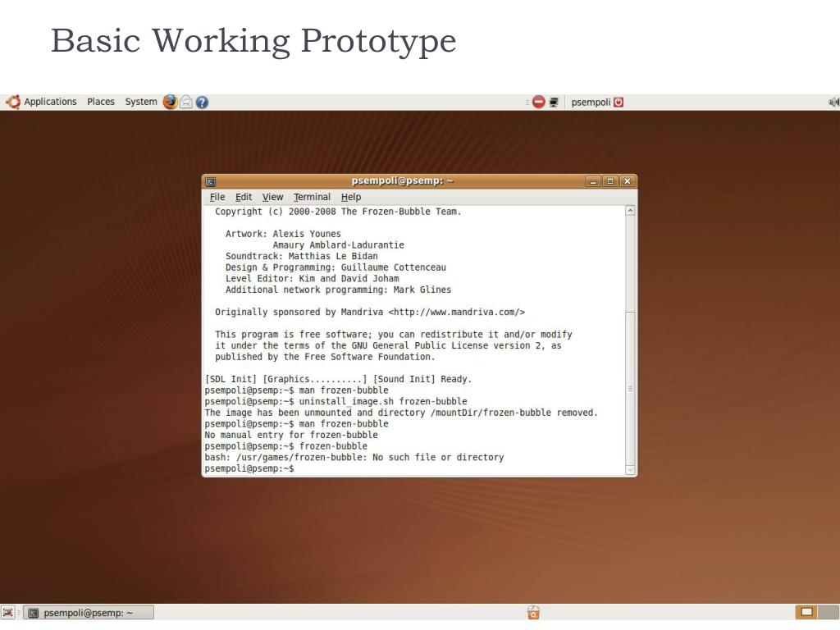The width and height of the screenshot is (840, 630).
Task: Click the mandriva.com URL in terminal
Action: [456, 312]
